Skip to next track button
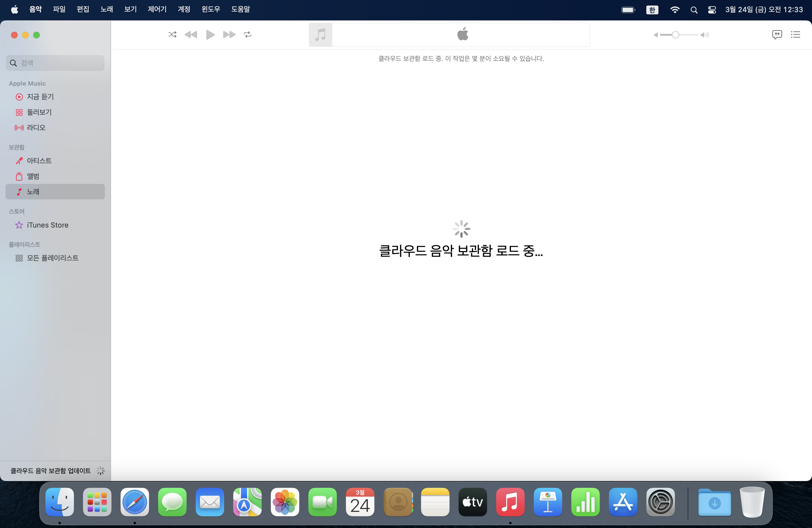The width and height of the screenshot is (812, 528). [229, 35]
